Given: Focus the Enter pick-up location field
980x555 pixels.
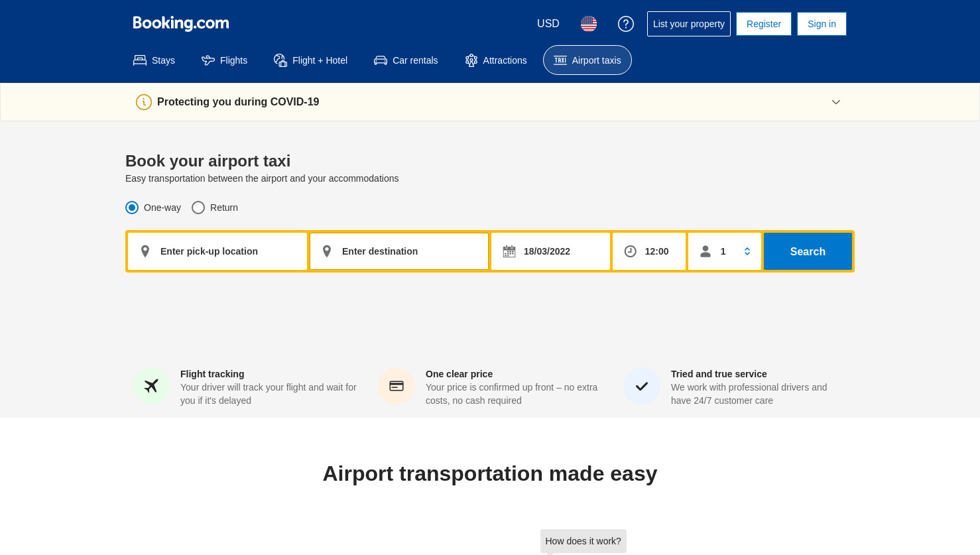Looking at the screenshot, I should pos(217,251).
